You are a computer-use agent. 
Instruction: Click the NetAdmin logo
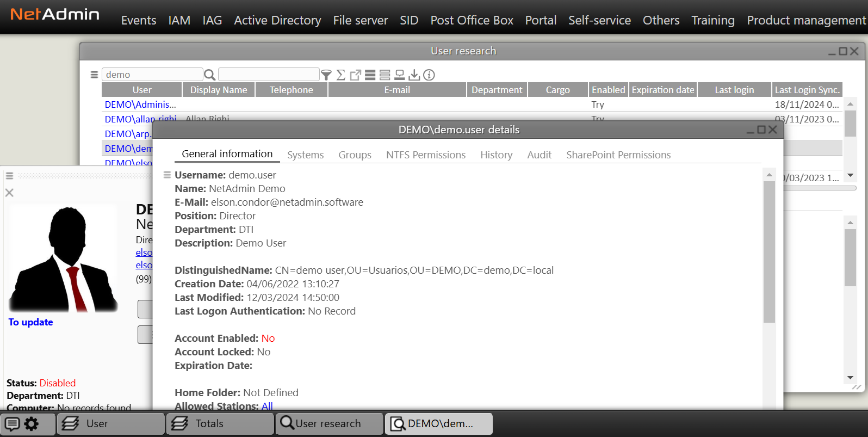pos(55,14)
